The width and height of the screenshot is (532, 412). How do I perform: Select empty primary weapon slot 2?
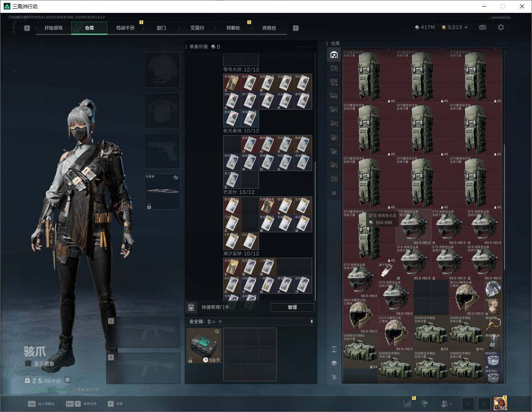pyautogui.click(x=143, y=368)
